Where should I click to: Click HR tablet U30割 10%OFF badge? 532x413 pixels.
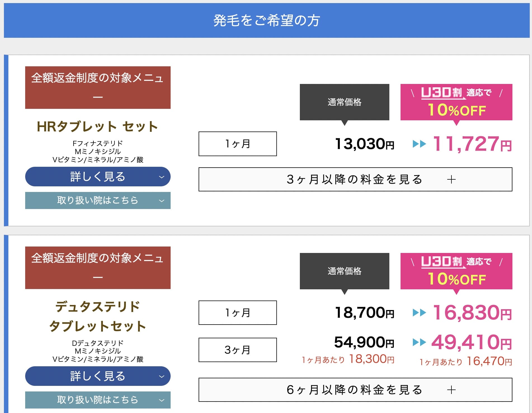click(x=456, y=102)
